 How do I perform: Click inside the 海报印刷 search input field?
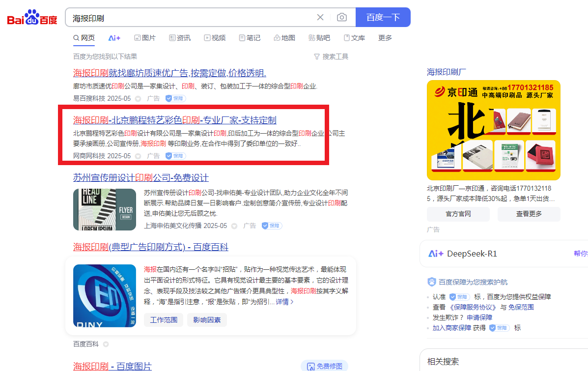192,18
